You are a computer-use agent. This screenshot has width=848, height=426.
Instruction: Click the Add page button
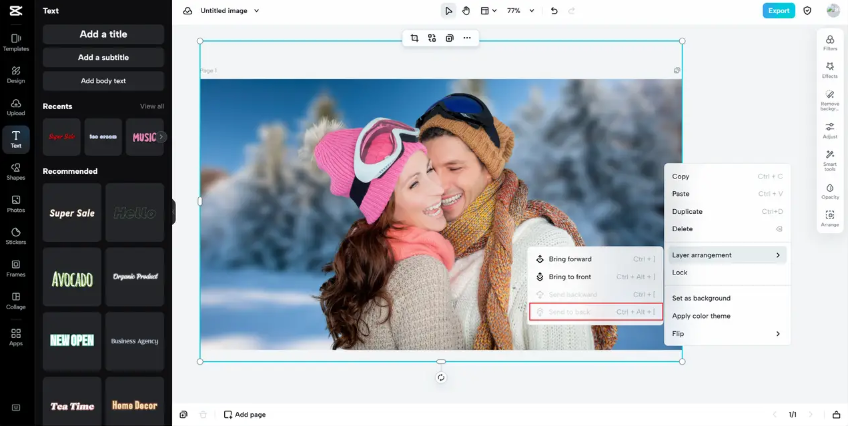(245, 415)
